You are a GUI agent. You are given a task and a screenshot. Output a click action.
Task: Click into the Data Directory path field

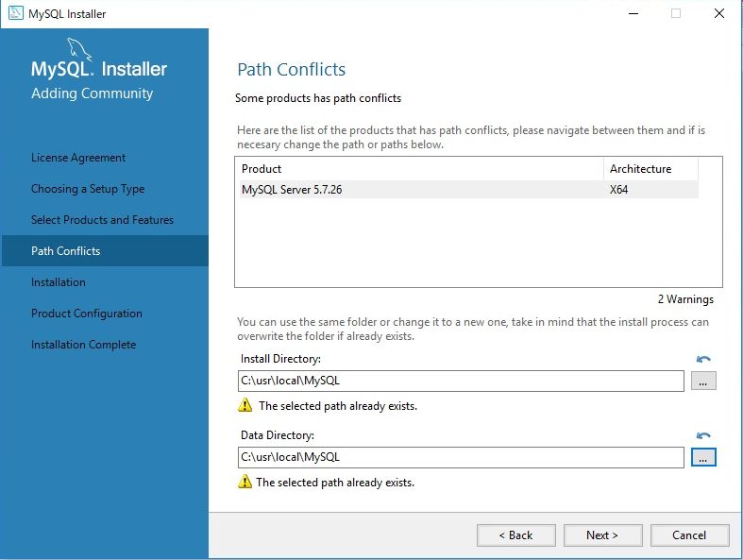[x=461, y=458]
